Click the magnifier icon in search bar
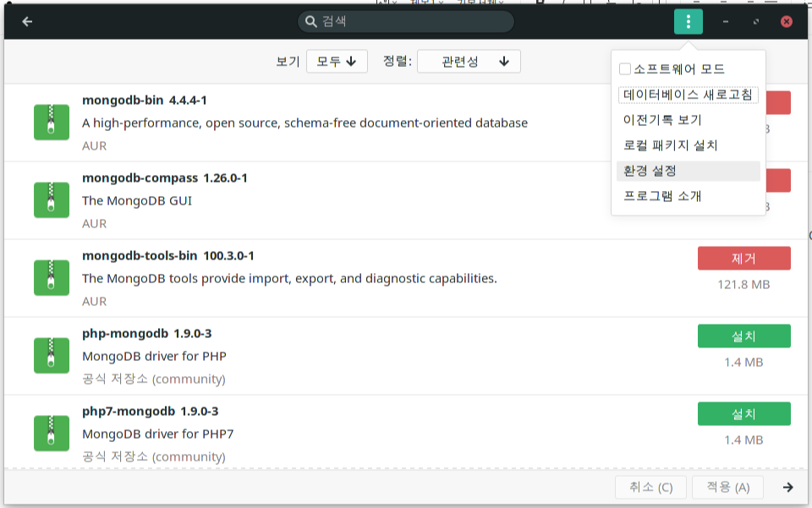This screenshot has width=812, height=508. click(x=310, y=22)
